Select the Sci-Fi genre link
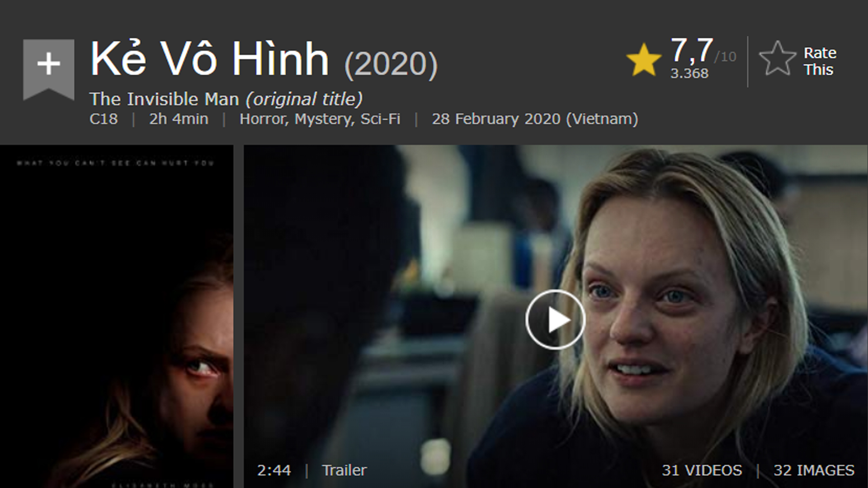 [x=380, y=119]
